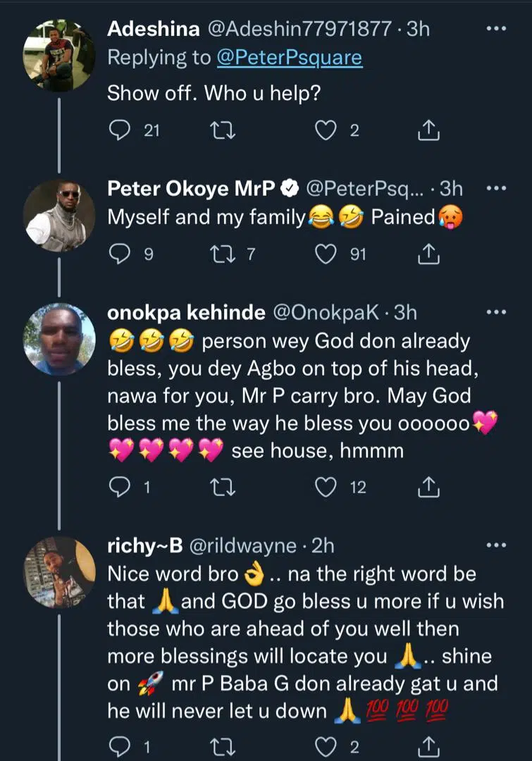Viewport: 532px width, 761px height.
Task: Open the @PeterPsquare mention link
Action: click(x=289, y=57)
